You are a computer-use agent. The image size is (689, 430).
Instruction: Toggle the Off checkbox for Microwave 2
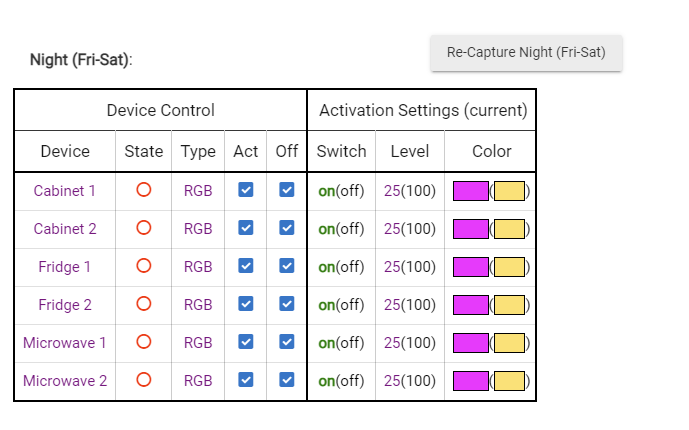click(287, 380)
